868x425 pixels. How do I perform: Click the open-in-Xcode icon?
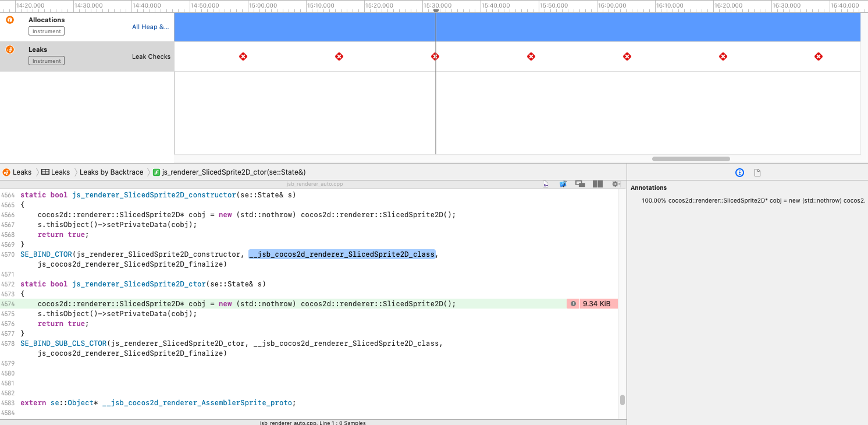pos(563,184)
